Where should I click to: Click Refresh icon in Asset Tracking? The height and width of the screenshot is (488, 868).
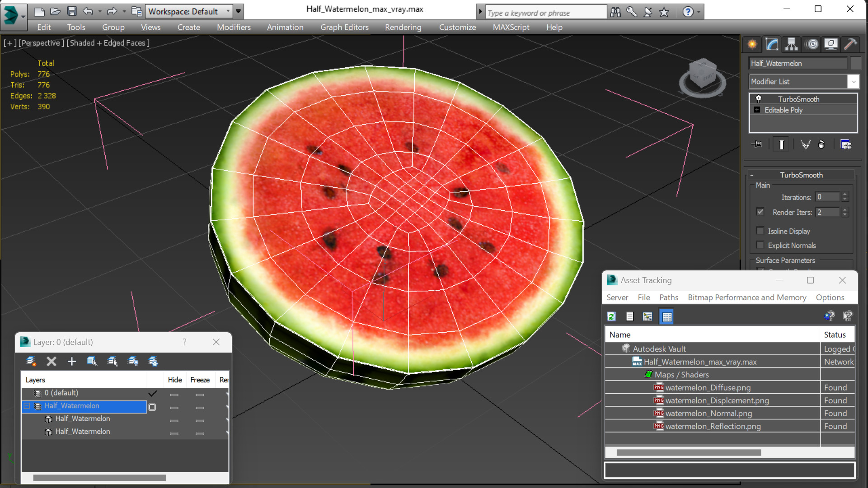click(612, 316)
